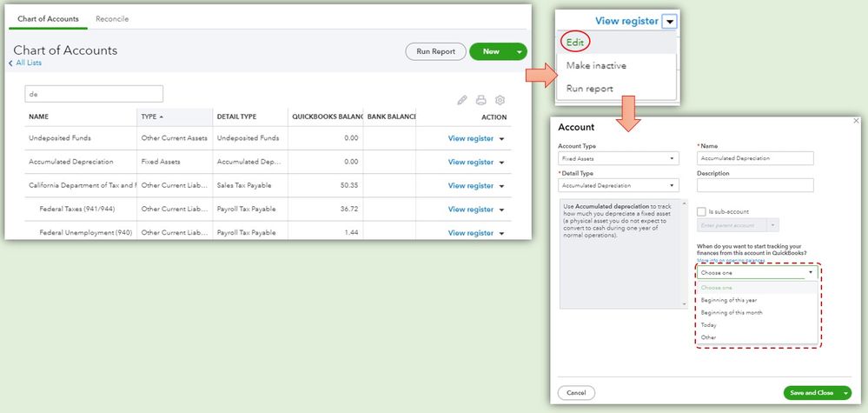Click the Run Report button
This screenshot has width=868, height=413.
point(435,51)
